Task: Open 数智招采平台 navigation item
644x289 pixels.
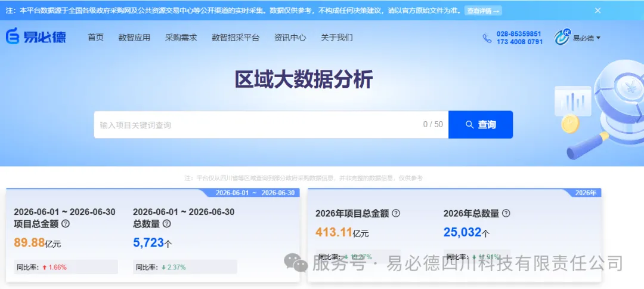Action: pos(236,38)
